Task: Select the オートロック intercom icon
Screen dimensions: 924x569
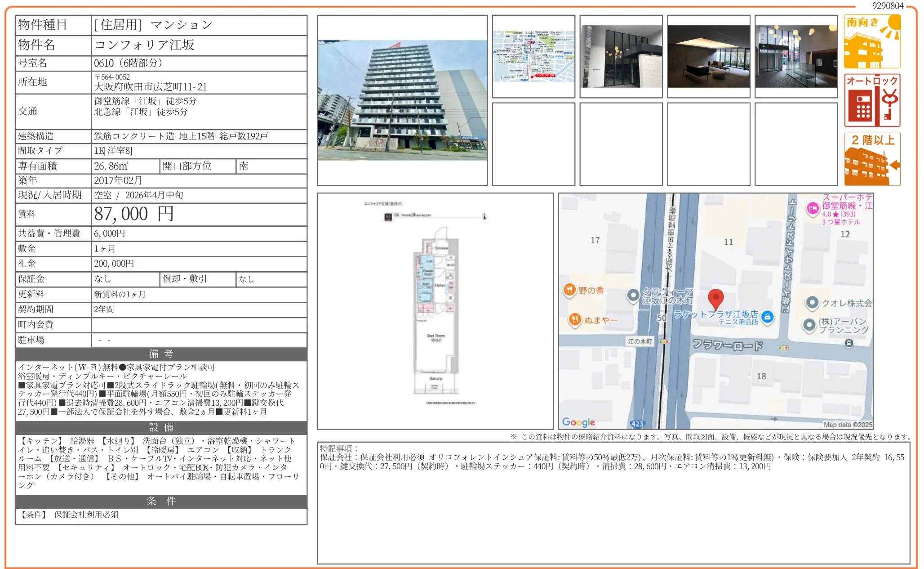Action: (x=872, y=99)
